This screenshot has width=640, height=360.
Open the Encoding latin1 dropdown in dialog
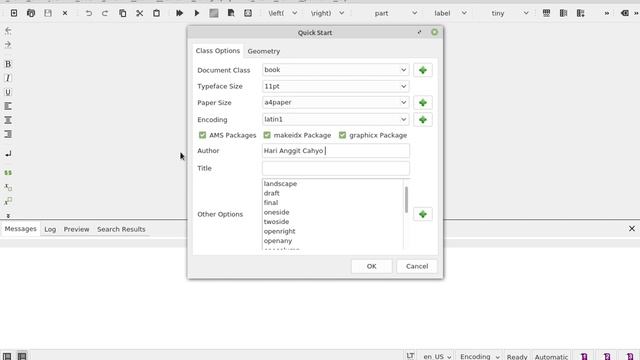pyautogui.click(x=335, y=119)
